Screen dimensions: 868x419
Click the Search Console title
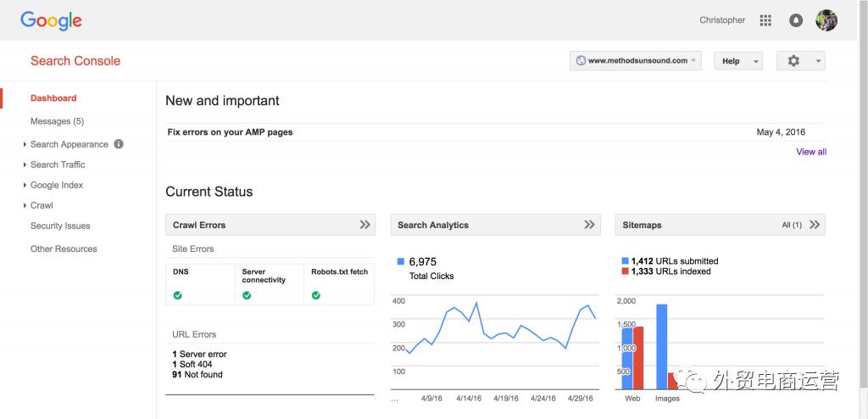click(x=75, y=61)
